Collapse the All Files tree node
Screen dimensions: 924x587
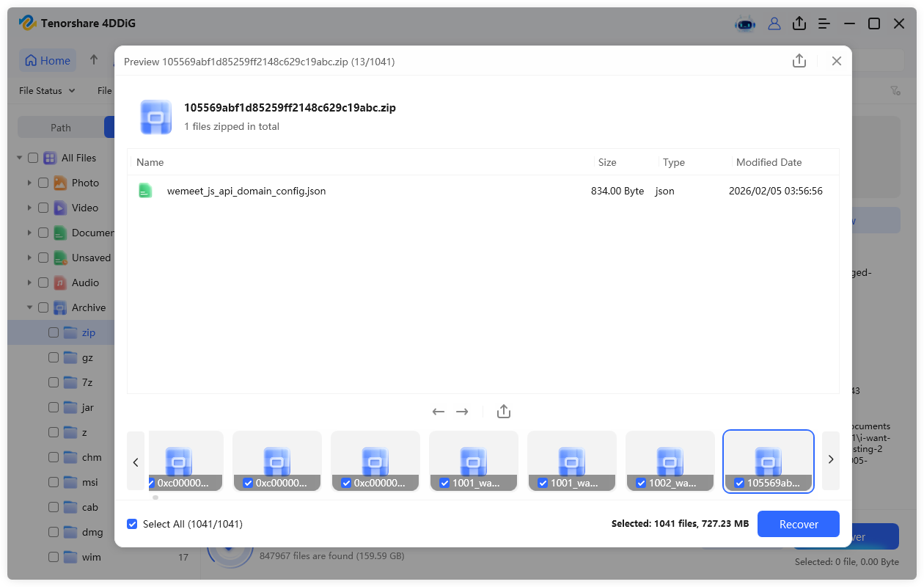point(19,158)
